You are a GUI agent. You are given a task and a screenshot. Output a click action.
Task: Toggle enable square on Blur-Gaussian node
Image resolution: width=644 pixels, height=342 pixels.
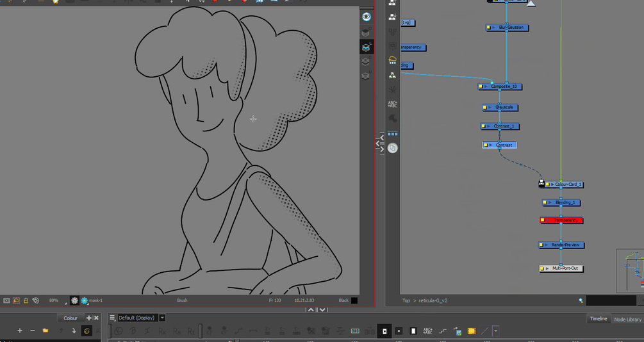(x=489, y=28)
